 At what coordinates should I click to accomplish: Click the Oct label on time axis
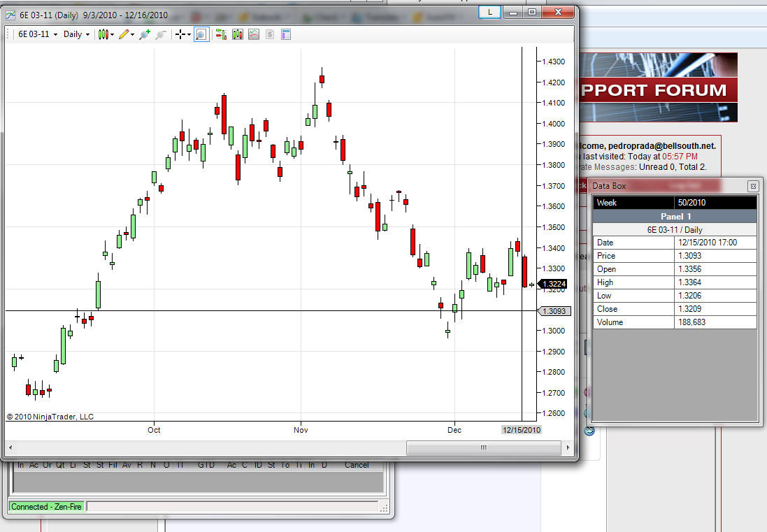pos(154,430)
